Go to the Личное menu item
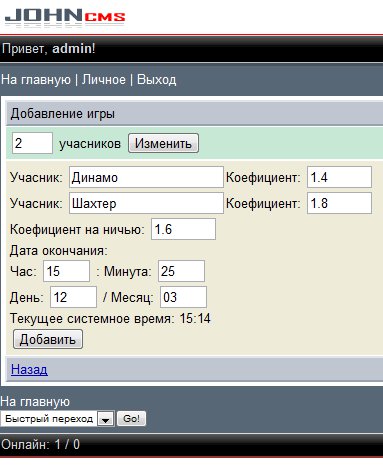 coord(104,80)
